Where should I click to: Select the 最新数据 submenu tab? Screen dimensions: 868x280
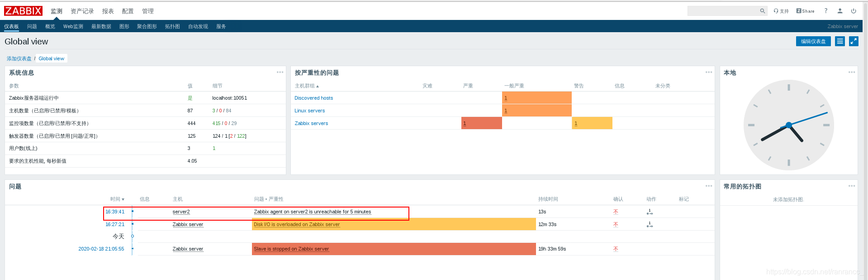pyautogui.click(x=101, y=26)
